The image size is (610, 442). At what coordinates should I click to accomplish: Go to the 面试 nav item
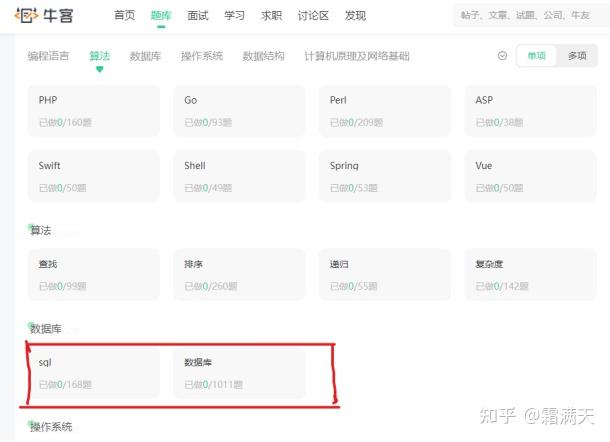tap(198, 16)
